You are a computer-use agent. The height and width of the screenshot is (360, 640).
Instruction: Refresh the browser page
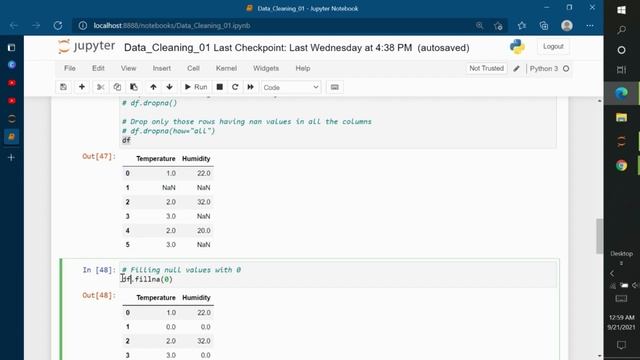[x=58, y=26]
